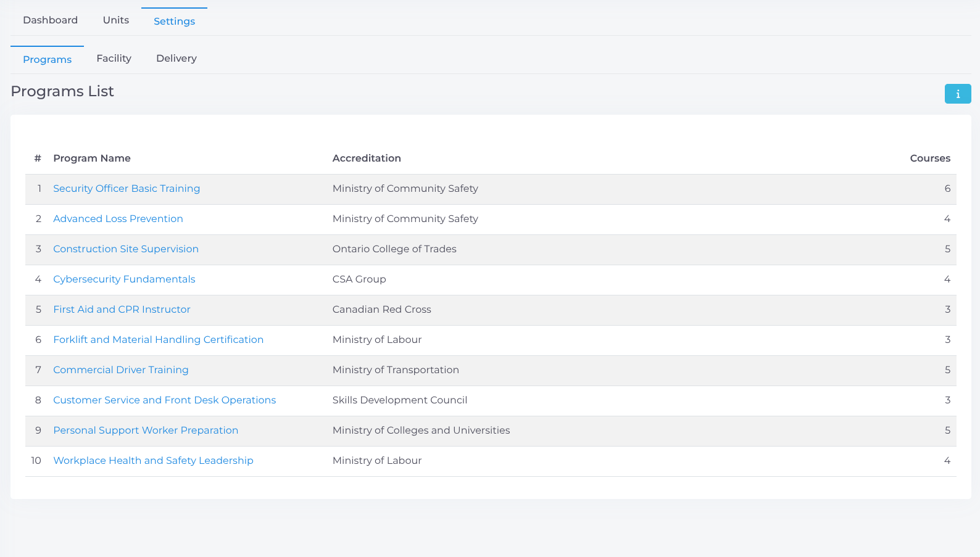Open Workplace Health and Safety Leadership
This screenshot has height=557, width=980.
154,461
